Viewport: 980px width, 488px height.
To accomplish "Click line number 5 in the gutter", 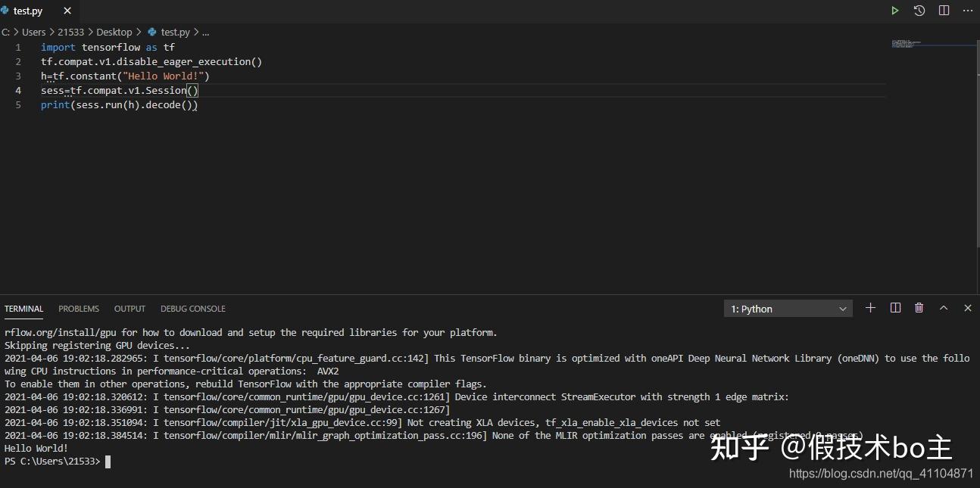I will coord(19,104).
